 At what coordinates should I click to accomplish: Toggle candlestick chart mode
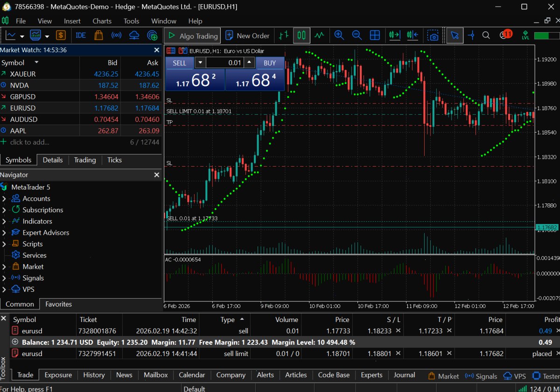coord(301,35)
